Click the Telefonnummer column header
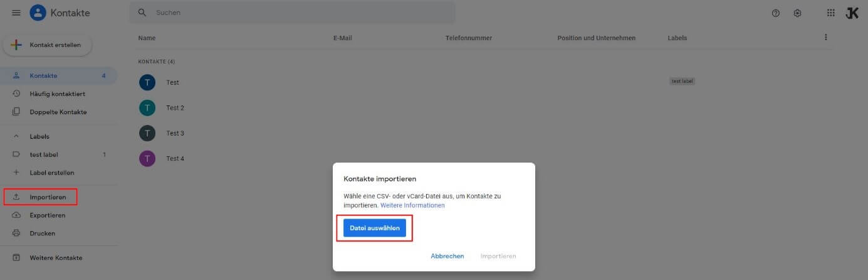This screenshot has width=868, height=280. tap(469, 38)
